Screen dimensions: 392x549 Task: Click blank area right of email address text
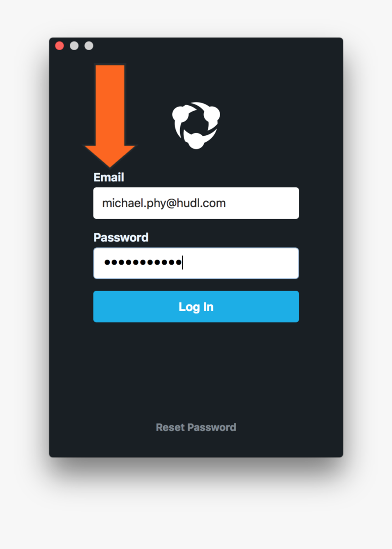[262, 203]
